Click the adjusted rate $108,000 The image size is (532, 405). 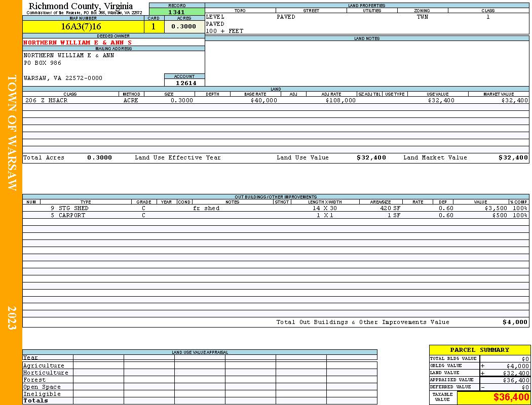coord(340,100)
